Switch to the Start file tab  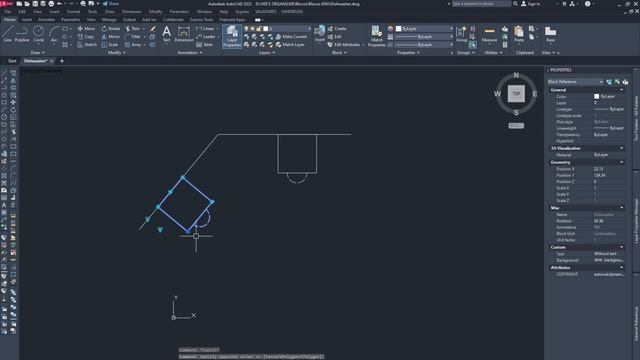tap(12, 61)
